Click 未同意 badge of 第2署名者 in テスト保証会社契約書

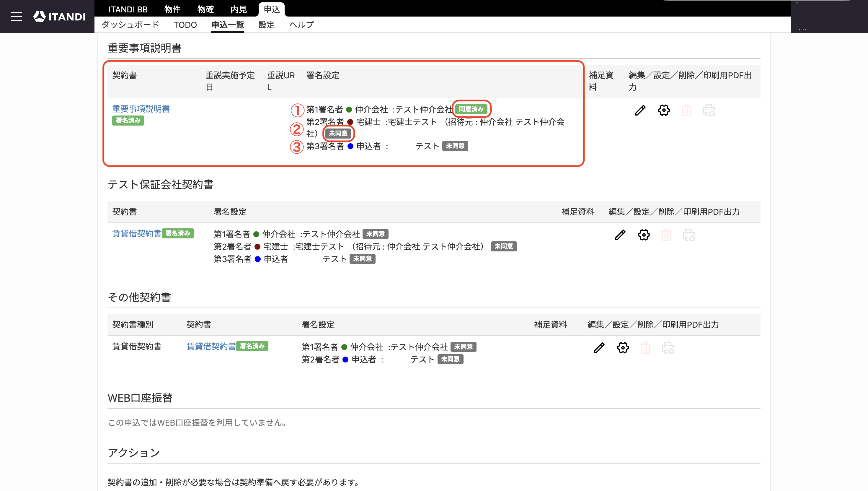(x=504, y=246)
